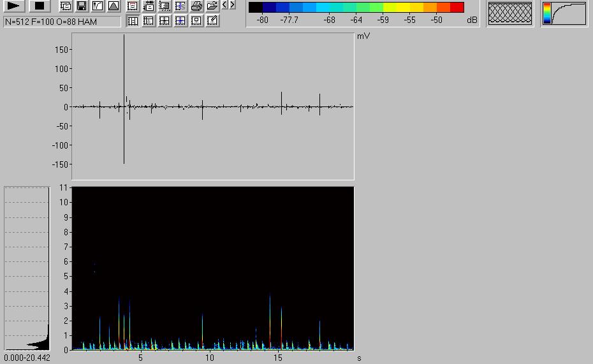The width and height of the screenshot is (593, 364).
Task: Click the N=512 F=100 O=88 HAM parameters field
Action: [x=62, y=22]
